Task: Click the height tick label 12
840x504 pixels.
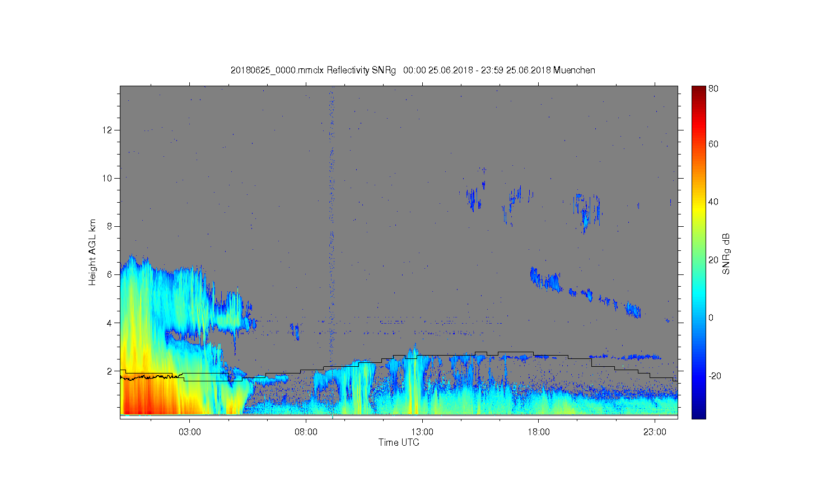Action: coord(108,130)
